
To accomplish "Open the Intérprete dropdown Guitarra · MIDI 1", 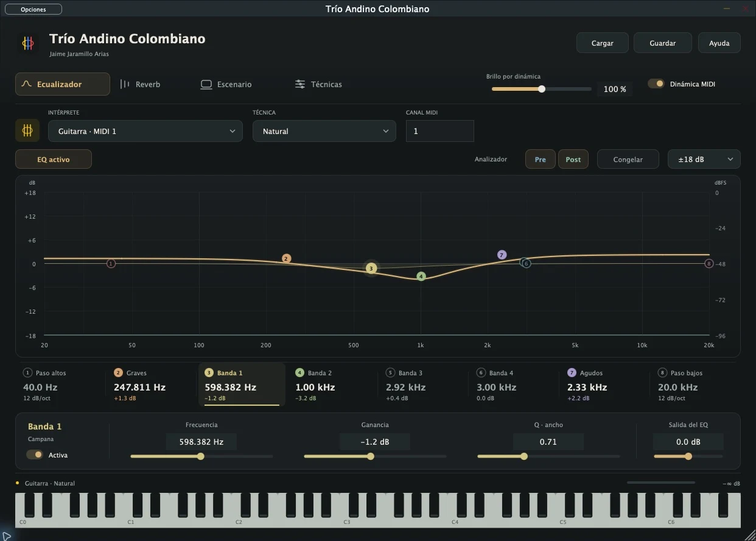I will click(145, 131).
